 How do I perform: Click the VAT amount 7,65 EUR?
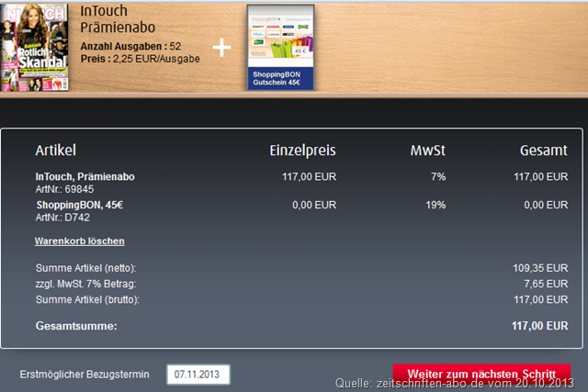[546, 284]
